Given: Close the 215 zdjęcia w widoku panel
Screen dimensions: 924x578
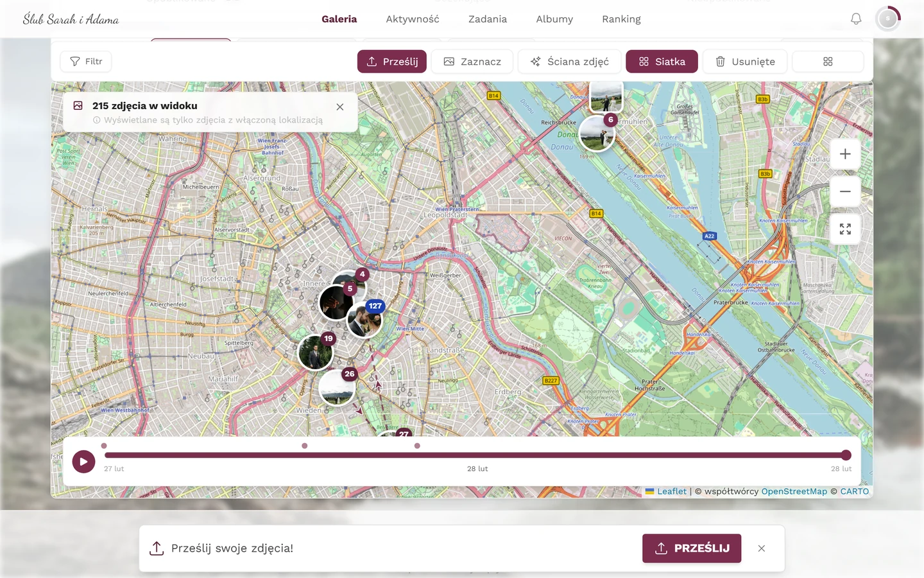Looking at the screenshot, I should [x=340, y=107].
